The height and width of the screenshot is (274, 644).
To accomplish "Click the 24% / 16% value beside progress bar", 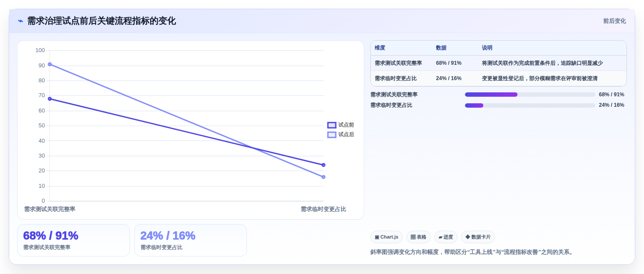I will coord(612,105).
